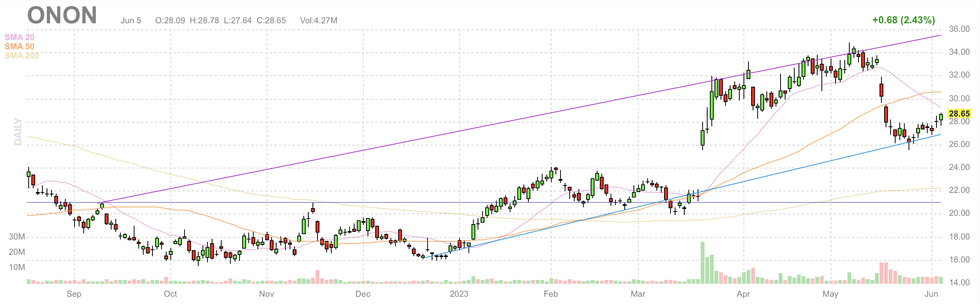Toggle the SMA 50 legend label
This screenshot has width=980, height=304.
(19, 46)
